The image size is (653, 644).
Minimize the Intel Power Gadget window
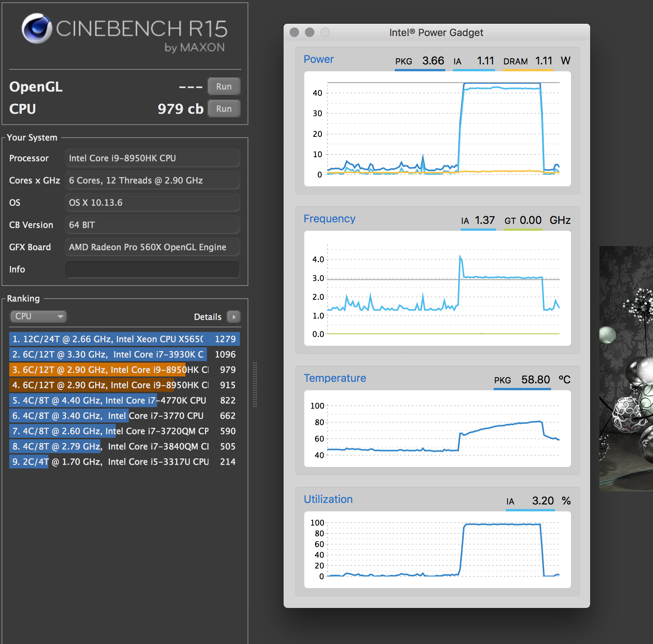(x=310, y=32)
